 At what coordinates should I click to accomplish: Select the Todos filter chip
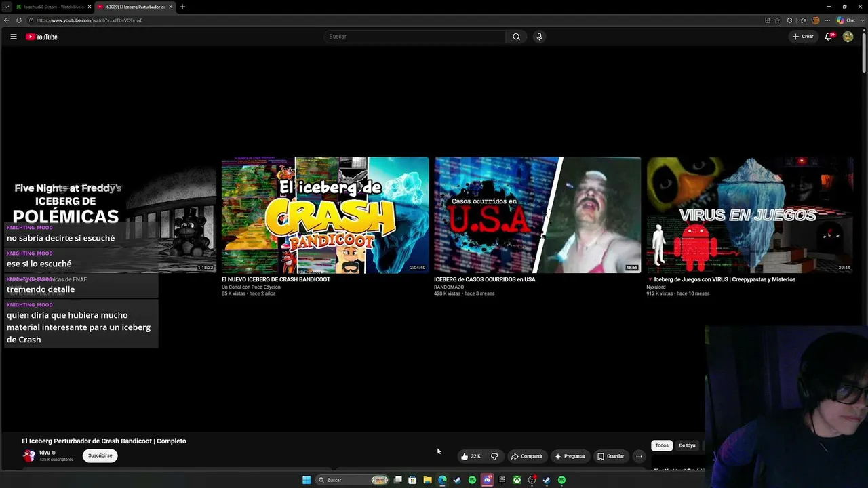662,445
